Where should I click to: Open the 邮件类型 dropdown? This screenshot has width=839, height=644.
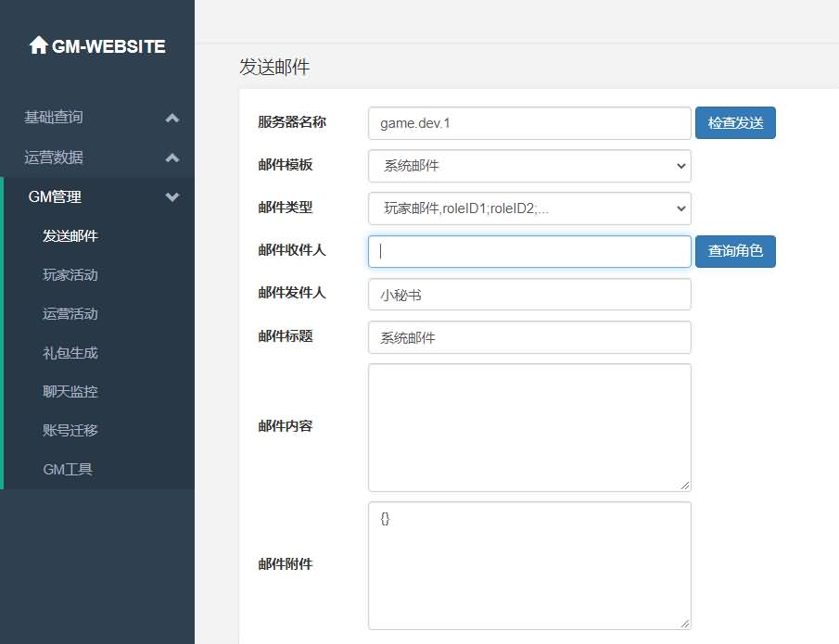529,208
